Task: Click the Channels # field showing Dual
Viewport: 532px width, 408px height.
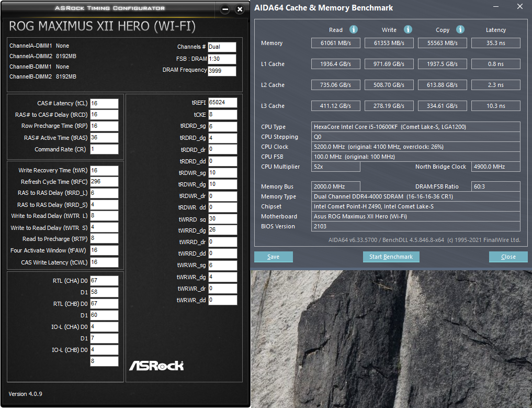Action: click(x=222, y=47)
